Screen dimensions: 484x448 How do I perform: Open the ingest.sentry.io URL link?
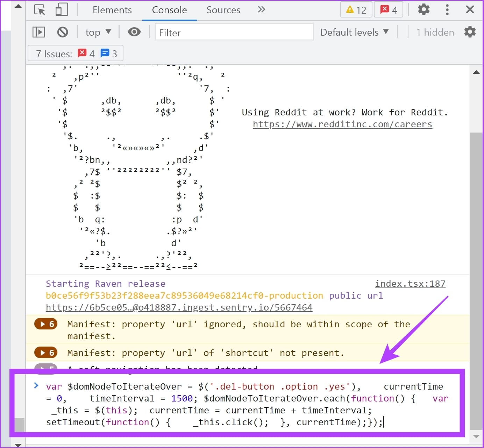tap(179, 307)
